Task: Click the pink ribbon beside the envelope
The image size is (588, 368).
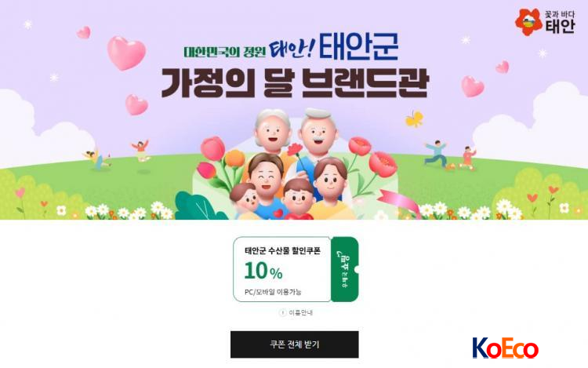Action: [x=397, y=202]
